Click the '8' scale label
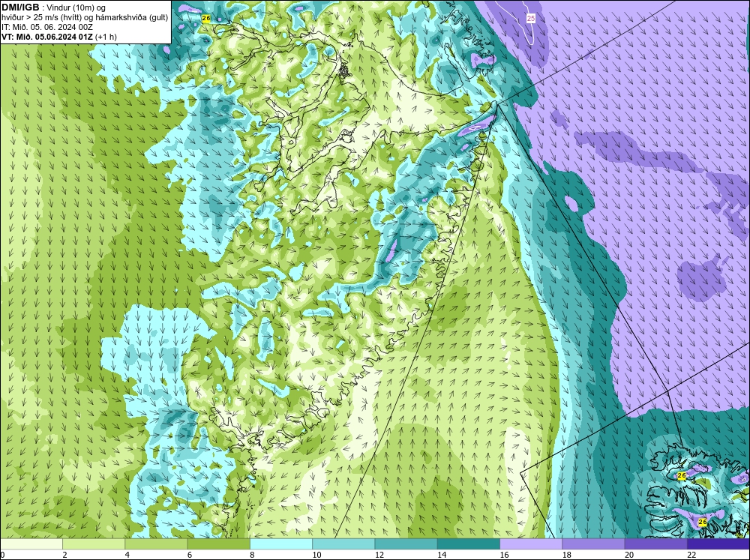Image resolution: width=750 pixels, height=560 pixels. [252, 555]
